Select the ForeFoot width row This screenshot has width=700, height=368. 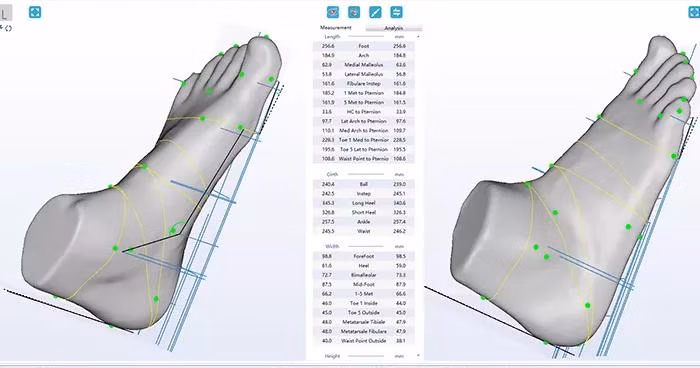363,256
